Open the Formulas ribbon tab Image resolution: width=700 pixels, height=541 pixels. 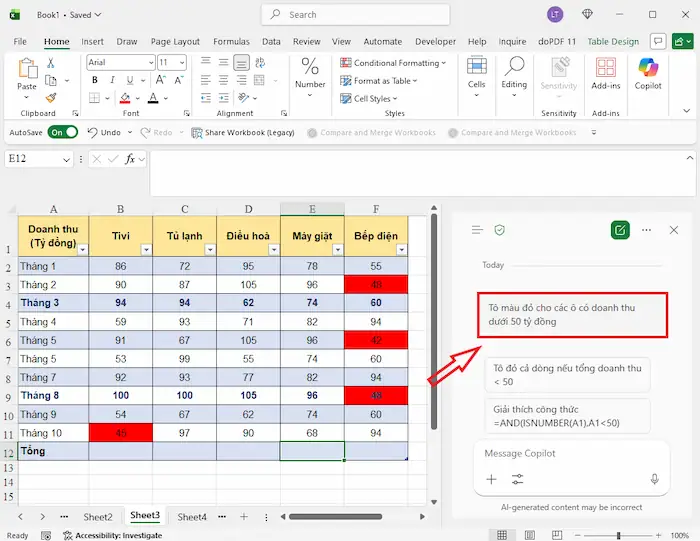point(231,42)
